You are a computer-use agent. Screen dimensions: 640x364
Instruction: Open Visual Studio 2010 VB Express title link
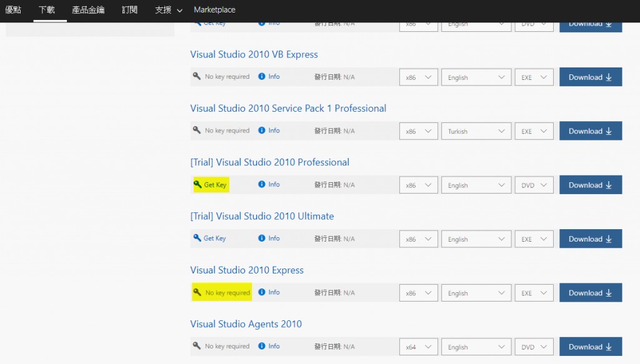click(x=254, y=54)
